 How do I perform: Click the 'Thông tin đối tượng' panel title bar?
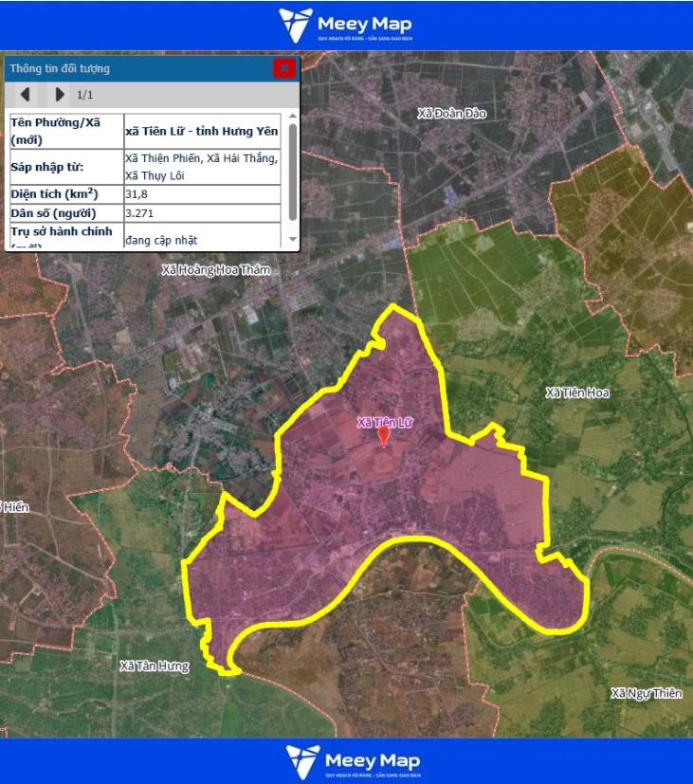[x=133, y=68]
